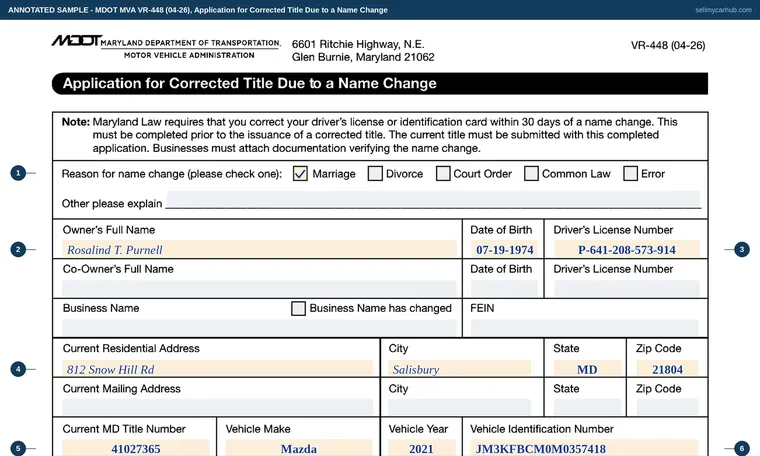This screenshot has width=760, height=456.
Task: Click the Co-Owner's Date of Birth field
Action: click(x=504, y=288)
